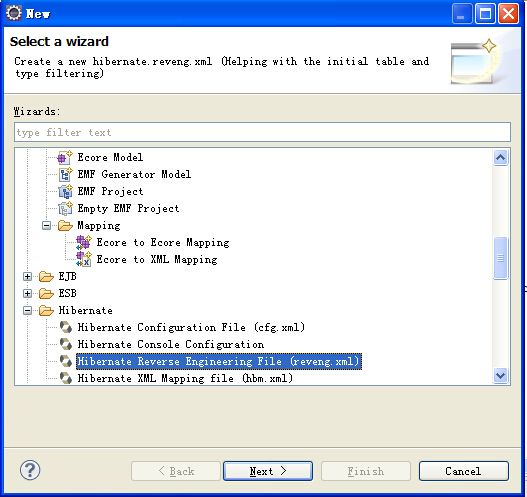
Task: Select Ecore Model wizard
Action: pos(110,157)
